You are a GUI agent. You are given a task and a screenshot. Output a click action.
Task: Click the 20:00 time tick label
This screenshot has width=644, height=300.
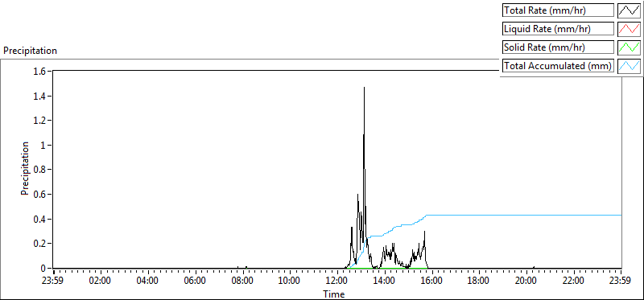click(526, 281)
